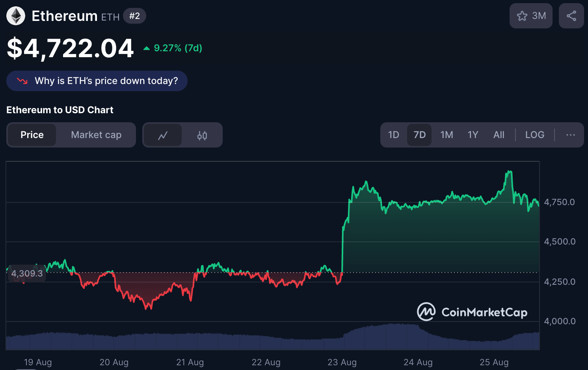
Task: Set chart range to 1M
Action: (x=447, y=135)
